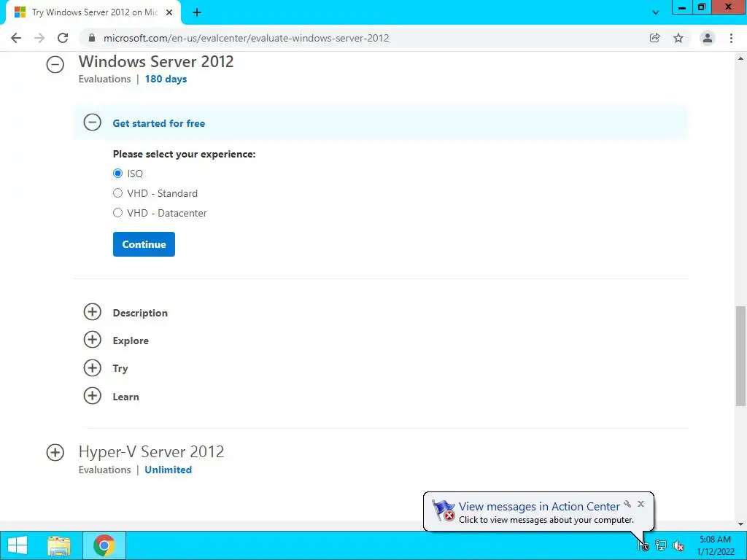View site information via the lock icon
The width and height of the screenshot is (747, 560).
pos(92,38)
